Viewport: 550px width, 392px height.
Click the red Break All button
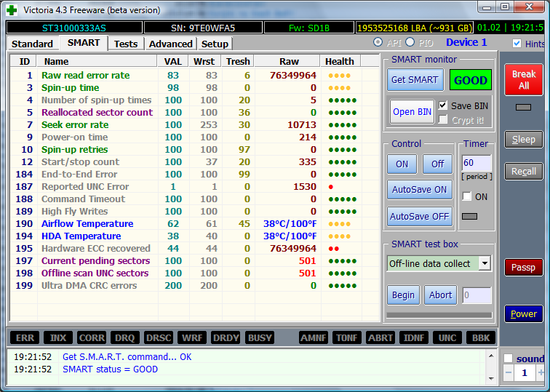(523, 79)
